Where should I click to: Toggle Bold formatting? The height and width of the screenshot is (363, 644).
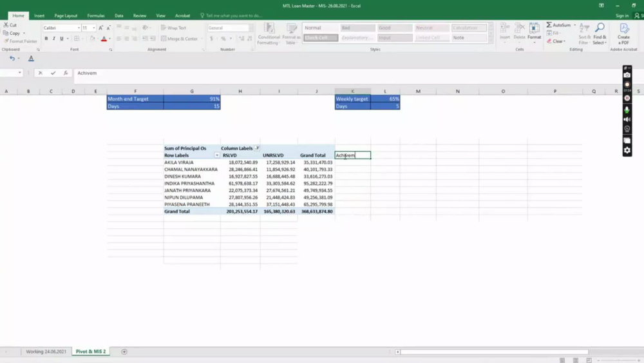(x=46, y=39)
